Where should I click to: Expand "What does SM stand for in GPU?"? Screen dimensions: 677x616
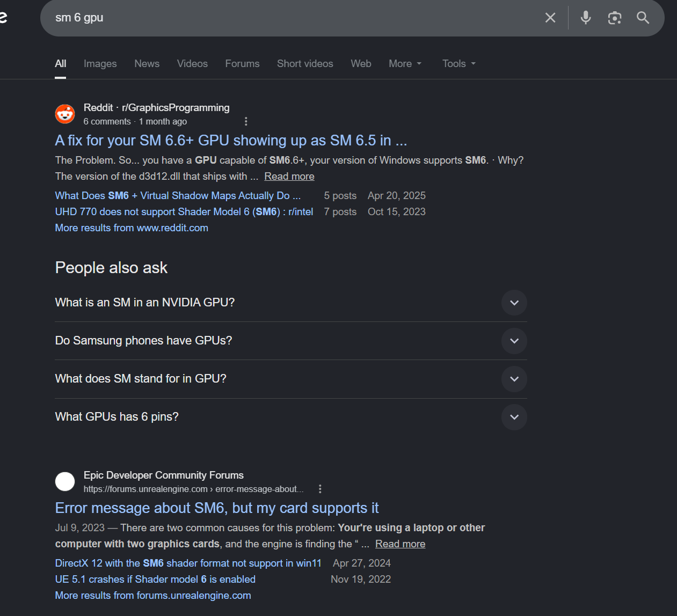pyautogui.click(x=291, y=379)
